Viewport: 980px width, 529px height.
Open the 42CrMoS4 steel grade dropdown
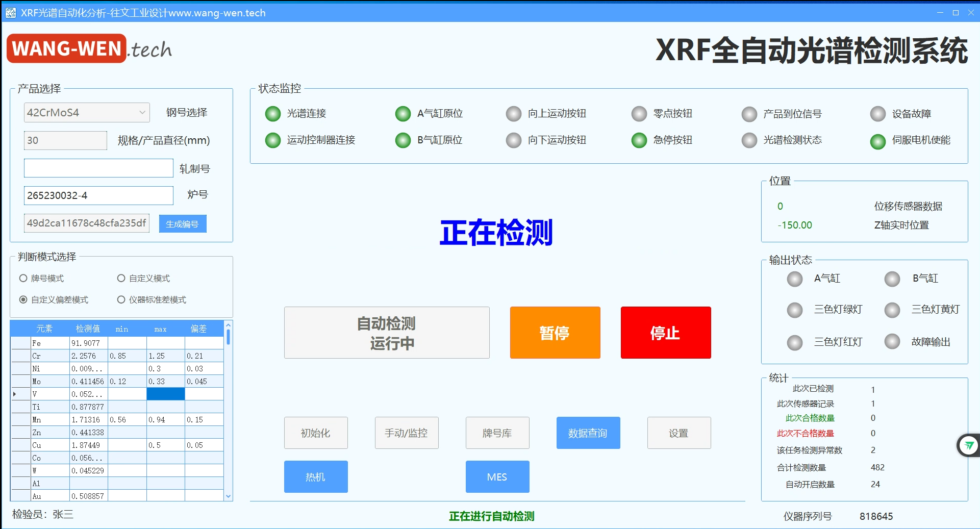(87, 113)
